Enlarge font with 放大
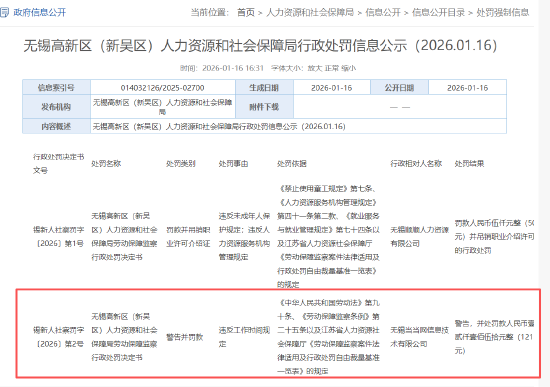550x387 pixels. [315, 68]
